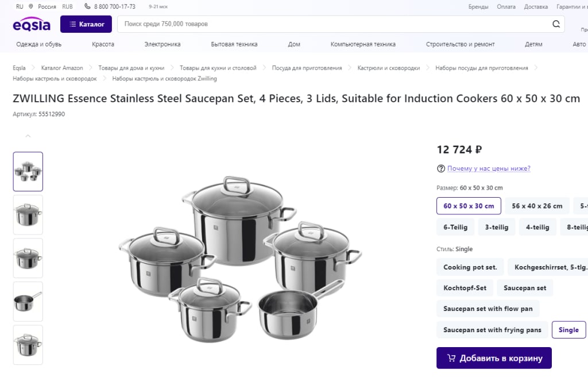The width and height of the screenshot is (588, 377).
Task: Open the Электроника category
Action: [x=163, y=44]
